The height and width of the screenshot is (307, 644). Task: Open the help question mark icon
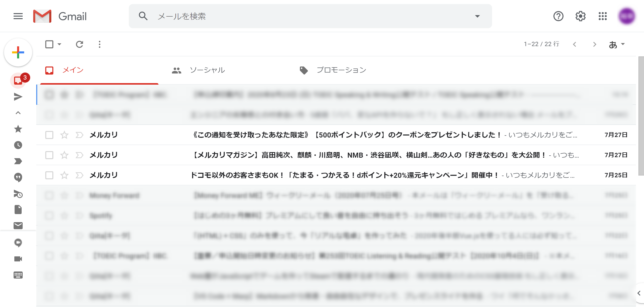click(558, 16)
